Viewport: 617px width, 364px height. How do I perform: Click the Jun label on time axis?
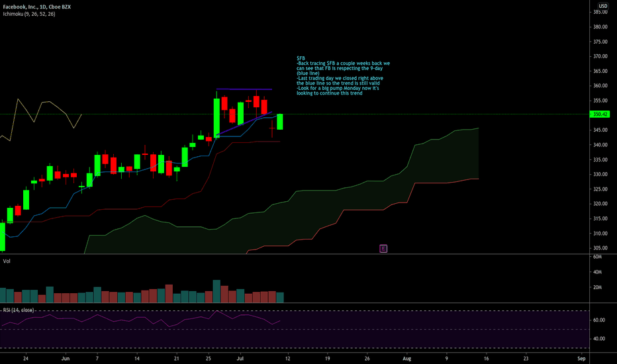click(x=66, y=359)
